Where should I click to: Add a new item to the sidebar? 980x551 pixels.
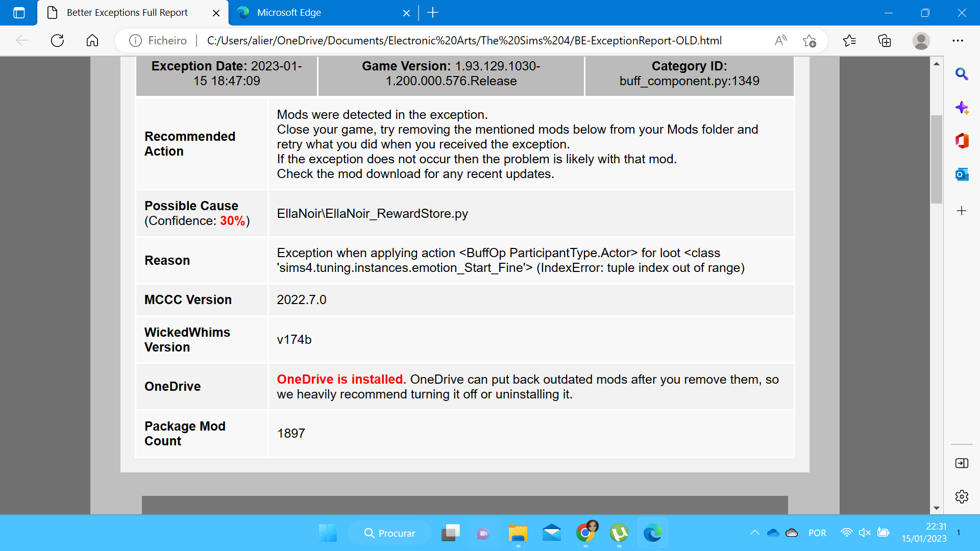point(962,211)
